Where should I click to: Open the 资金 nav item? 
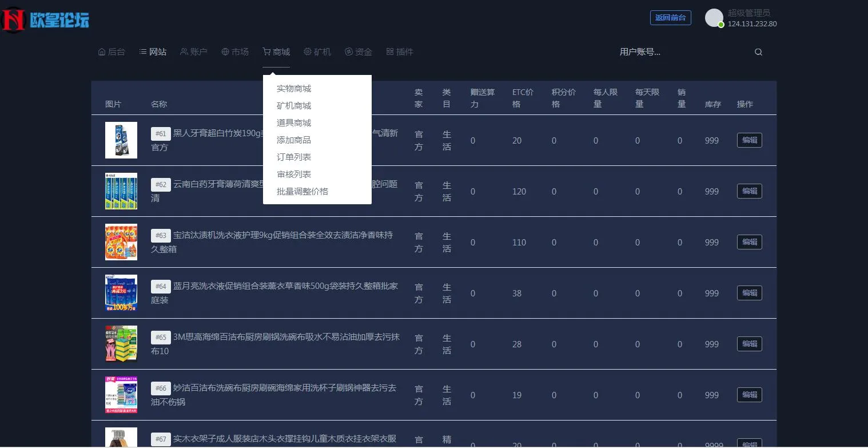click(x=359, y=52)
